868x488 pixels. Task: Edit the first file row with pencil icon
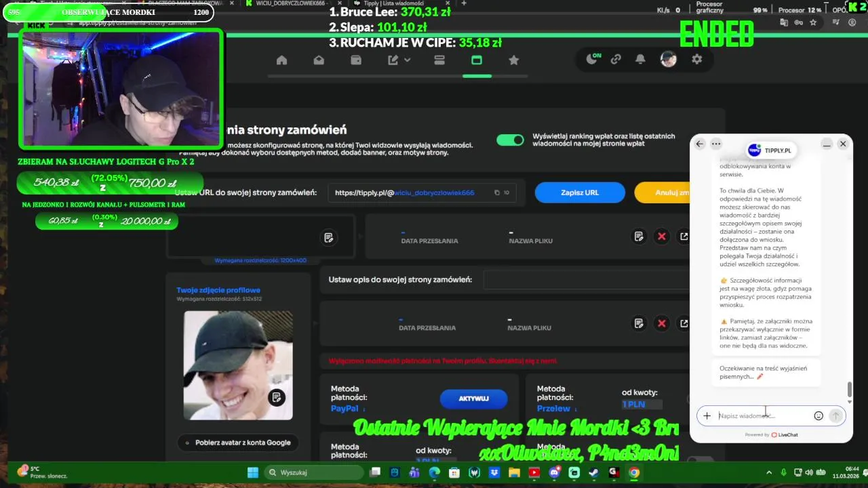click(639, 237)
